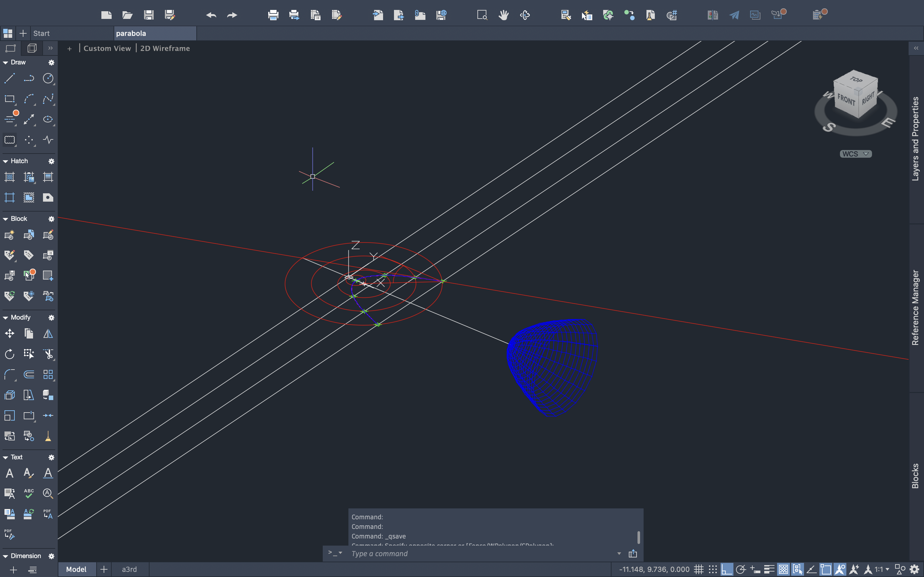
Task: Click the Hatch tool icon
Action: (10, 177)
